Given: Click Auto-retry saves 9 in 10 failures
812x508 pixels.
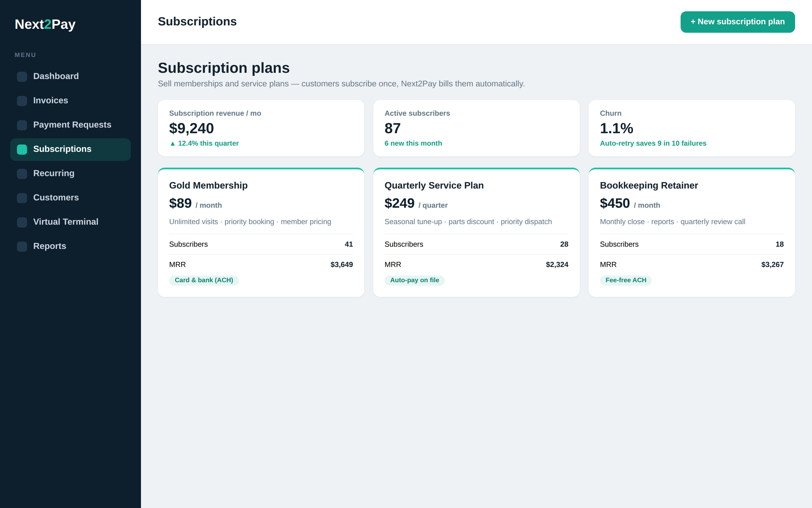Looking at the screenshot, I should pyautogui.click(x=653, y=143).
